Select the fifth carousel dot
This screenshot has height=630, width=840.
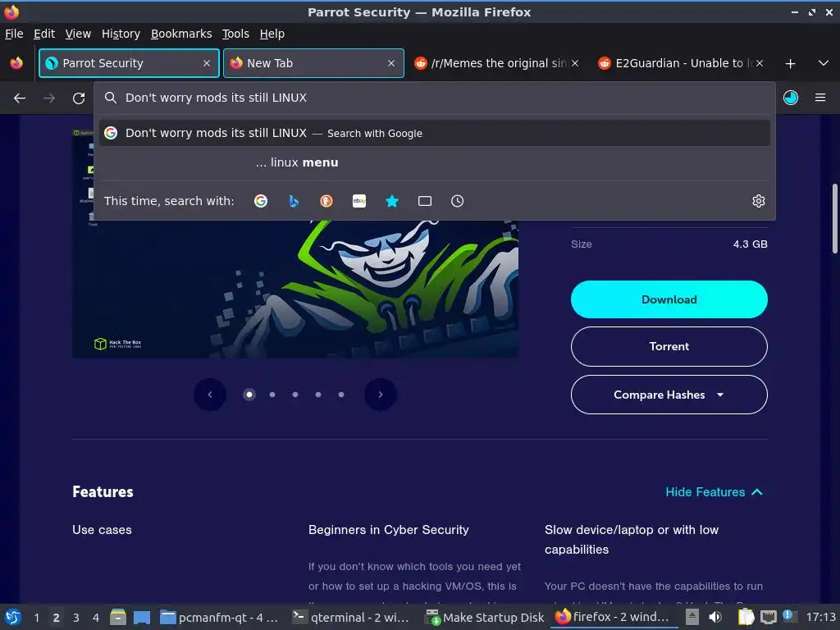341,395
